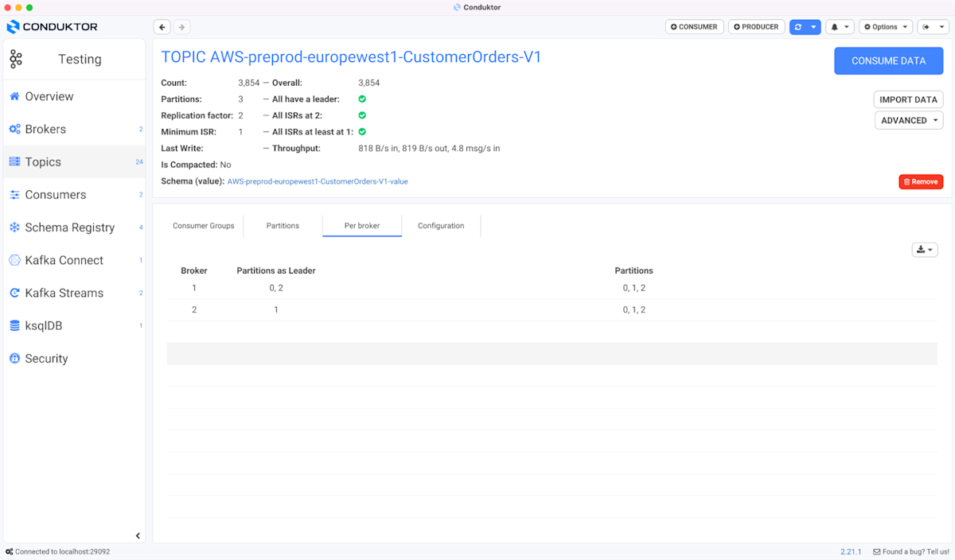Select the Broker 2 row cell
Viewport: 955px width, 560px height.
[x=194, y=309]
